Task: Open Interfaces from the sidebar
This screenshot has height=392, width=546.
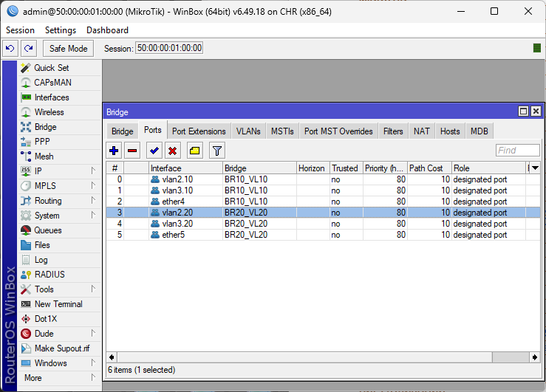Action: coord(52,97)
